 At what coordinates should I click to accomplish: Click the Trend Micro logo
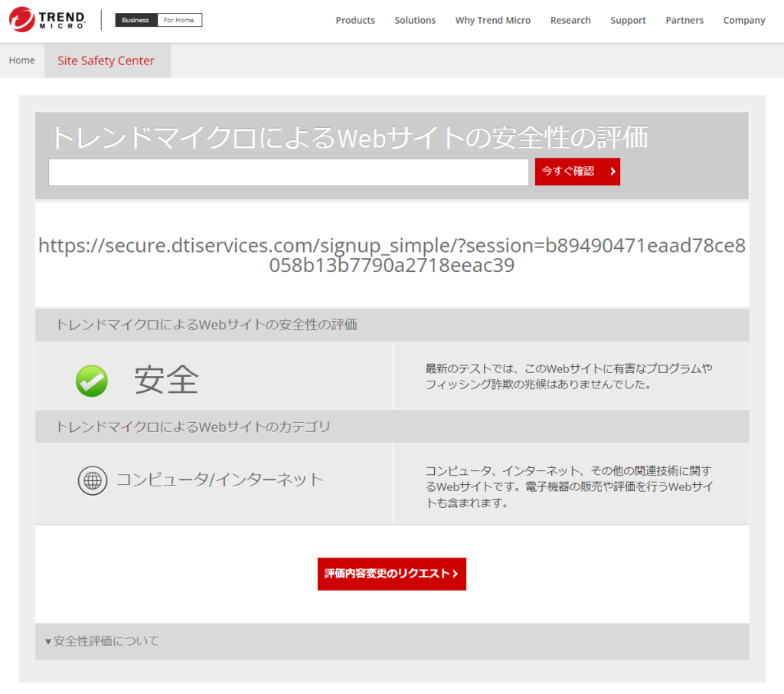[47, 19]
